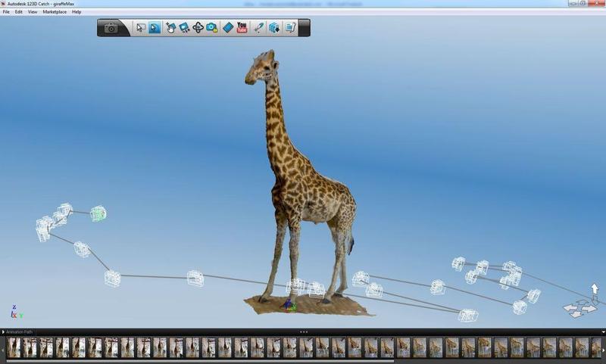This screenshot has height=364, width=606.
Task: Open the File menu
Action: pos(6,12)
